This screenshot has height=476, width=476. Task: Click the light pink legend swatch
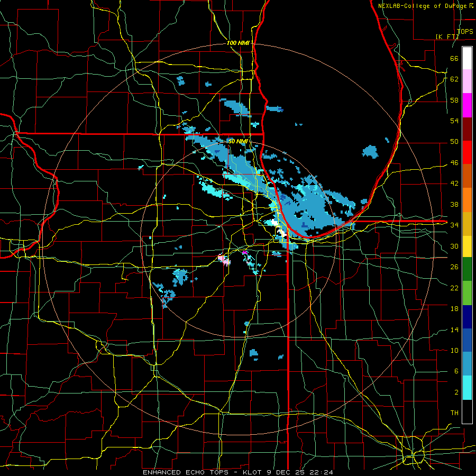[467, 81]
